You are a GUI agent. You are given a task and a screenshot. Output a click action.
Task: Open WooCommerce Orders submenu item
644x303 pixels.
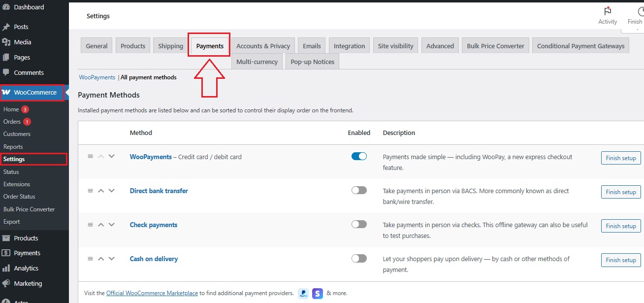[12, 122]
